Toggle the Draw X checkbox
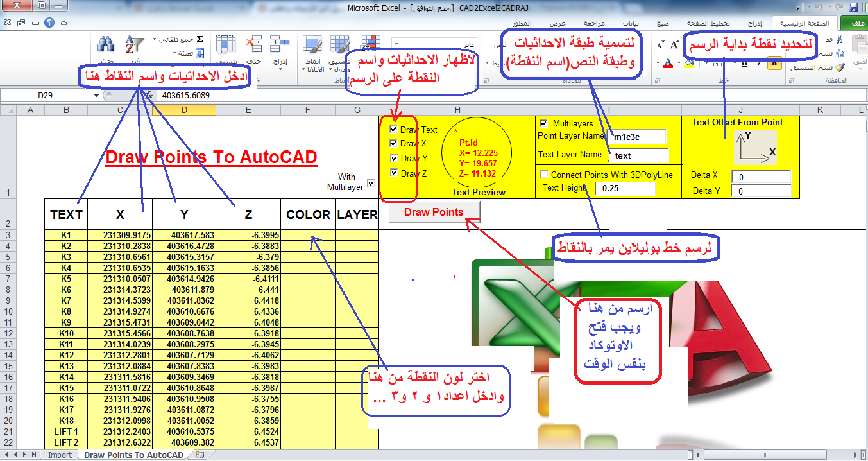Image resolution: width=868 pixels, height=461 pixels. point(393,143)
